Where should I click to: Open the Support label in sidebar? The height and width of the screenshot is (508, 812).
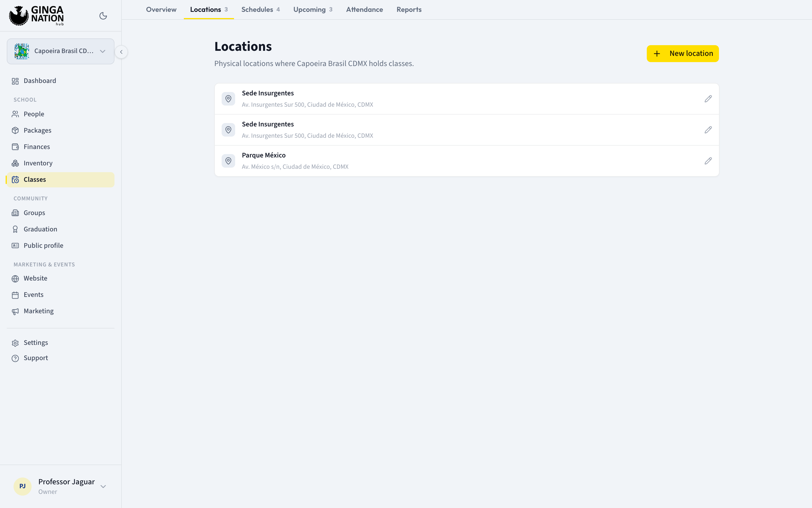[x=36, y=358]
